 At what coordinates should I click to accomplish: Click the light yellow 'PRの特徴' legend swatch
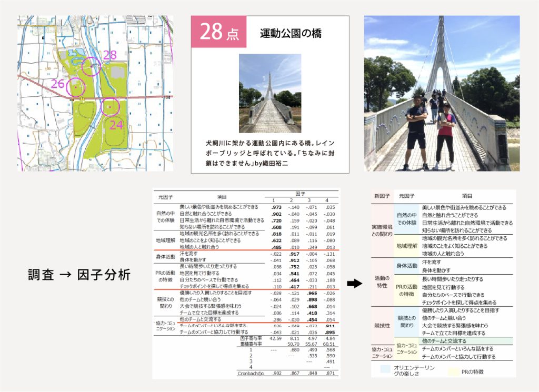tap(453, 371)
